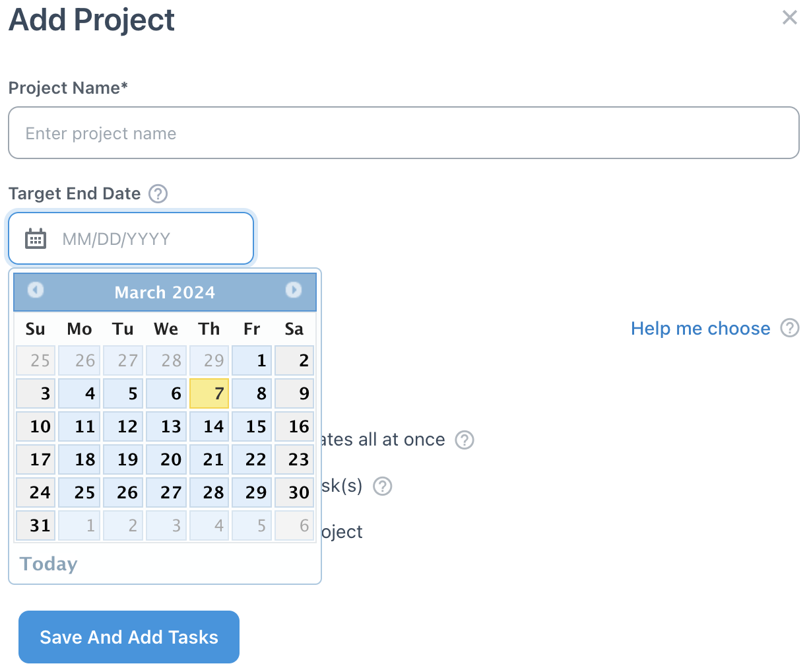Screen dimensions: 809x672
Task: Go to next month in calendar
Action: coord(294,290)
